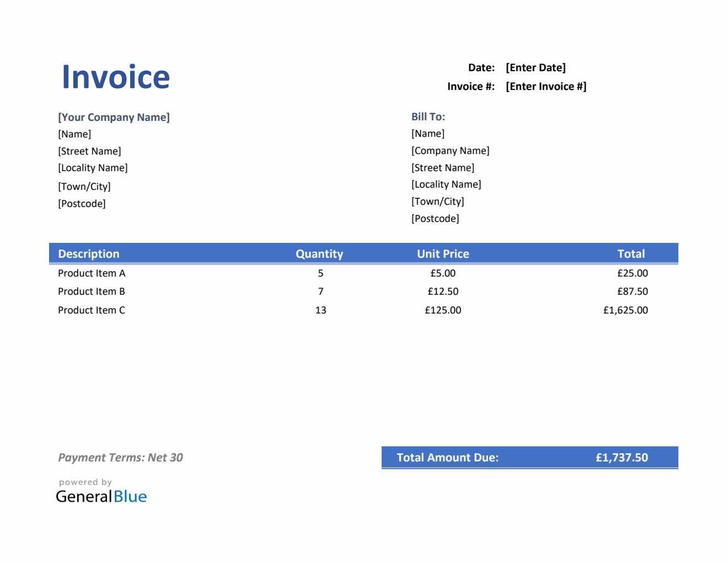
Task: Click the large Invoice title
Action: pos(116,77)
